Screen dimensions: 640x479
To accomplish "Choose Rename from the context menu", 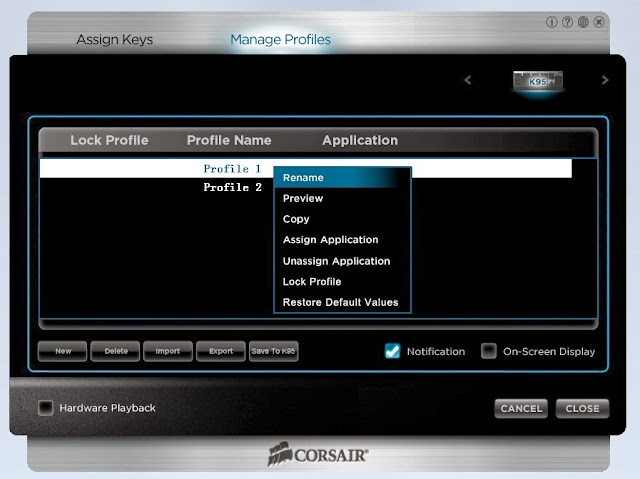I will click(x=342, y=177).
